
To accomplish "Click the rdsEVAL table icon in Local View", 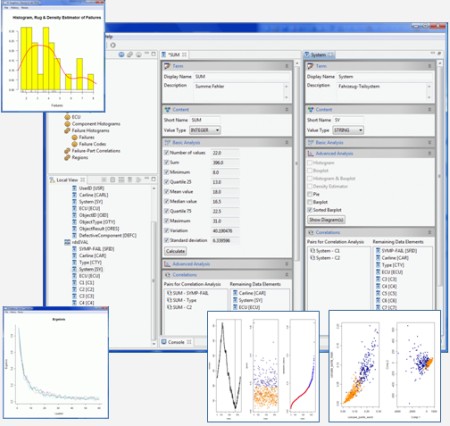I will coord(67,242).
